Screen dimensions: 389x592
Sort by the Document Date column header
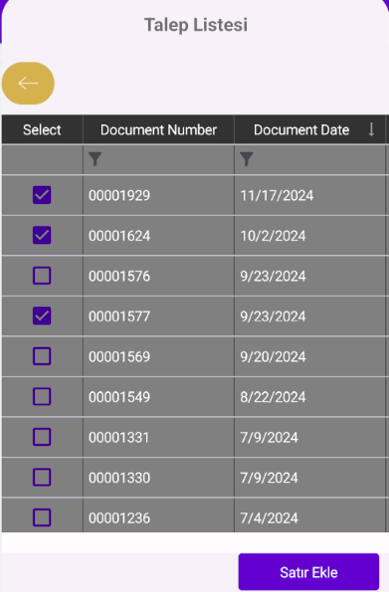point(310,130)
